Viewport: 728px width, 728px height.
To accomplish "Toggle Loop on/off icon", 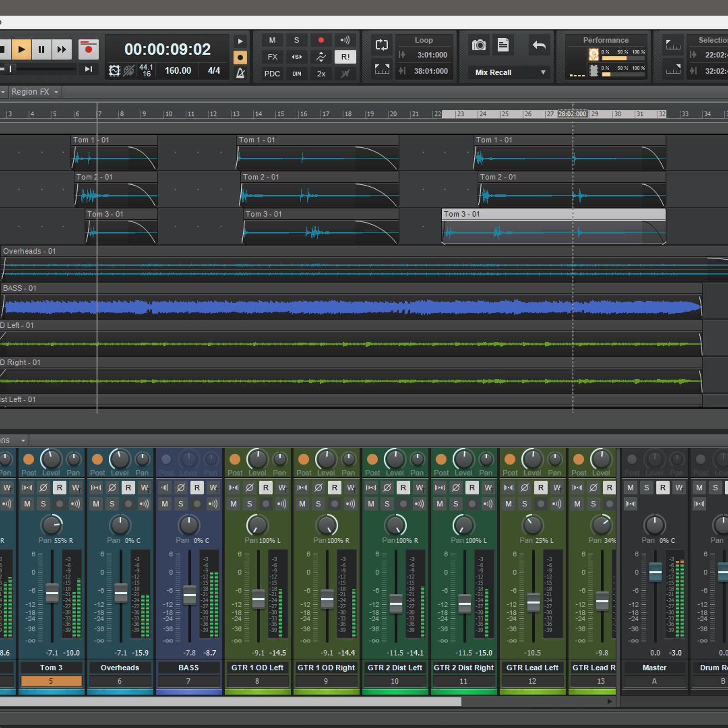I will pyautogui.click(x=382, y=45).
